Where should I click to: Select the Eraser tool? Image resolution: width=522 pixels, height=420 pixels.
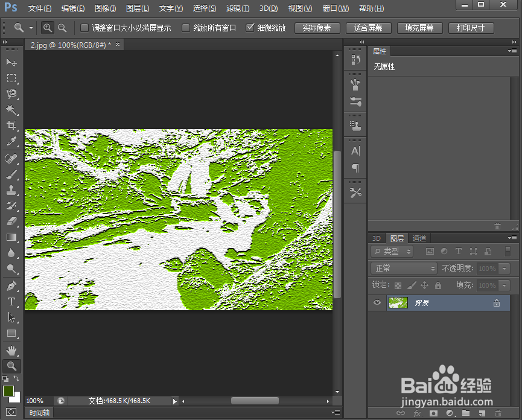click(x=11, y=221)
